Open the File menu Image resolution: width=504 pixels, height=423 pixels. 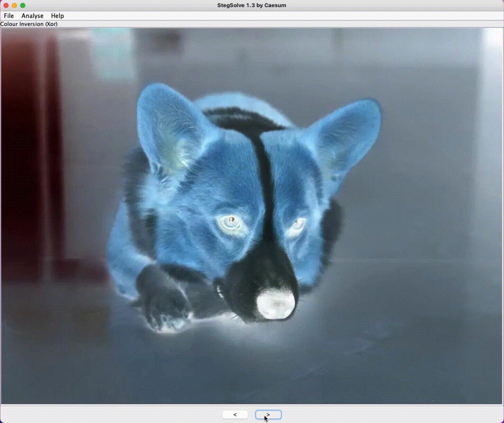coord(9,16)
